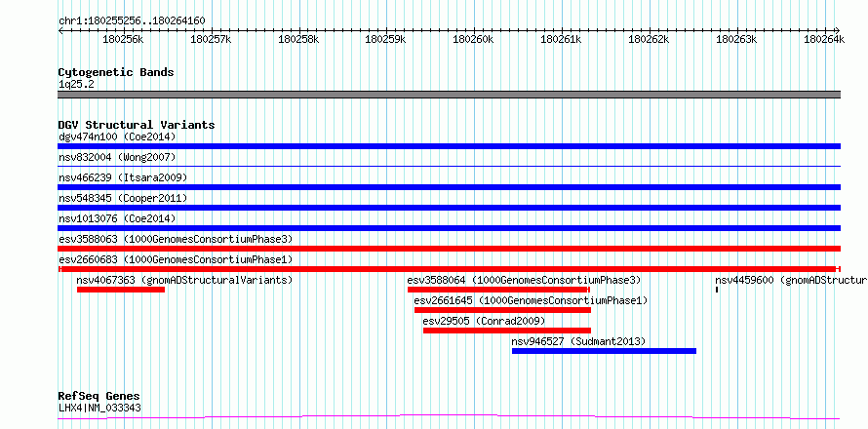Click the 1q25.2 cytogenetic band bar

pyautogui.click(x=449, y=95)
